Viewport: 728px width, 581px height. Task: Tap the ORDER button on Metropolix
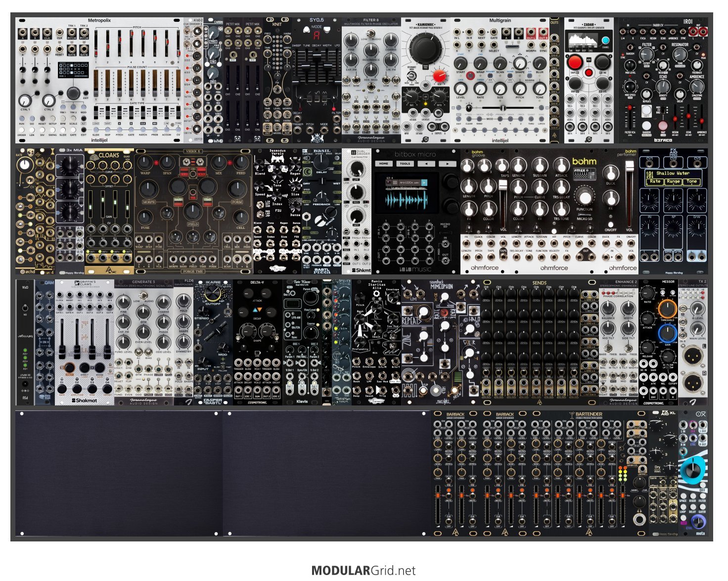pos(21,129)
